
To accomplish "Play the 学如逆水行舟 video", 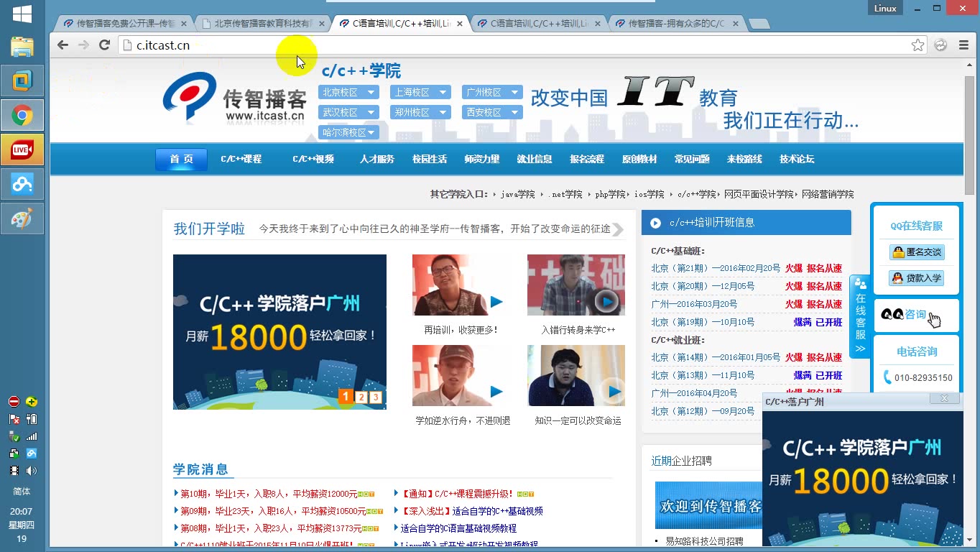I will 461,375.
